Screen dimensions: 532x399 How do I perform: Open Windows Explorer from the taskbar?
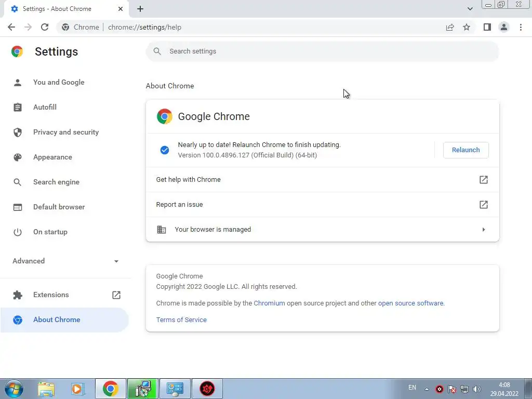coord(46,389)
